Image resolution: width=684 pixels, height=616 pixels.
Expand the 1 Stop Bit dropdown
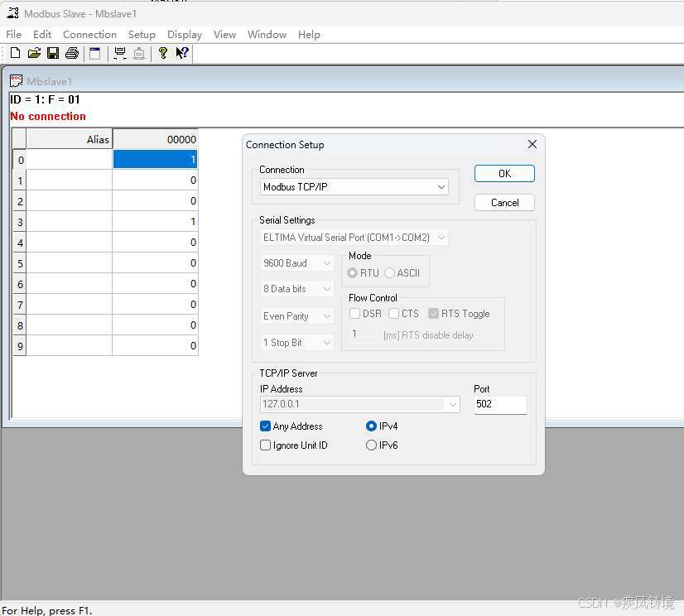tap(297, 343)
